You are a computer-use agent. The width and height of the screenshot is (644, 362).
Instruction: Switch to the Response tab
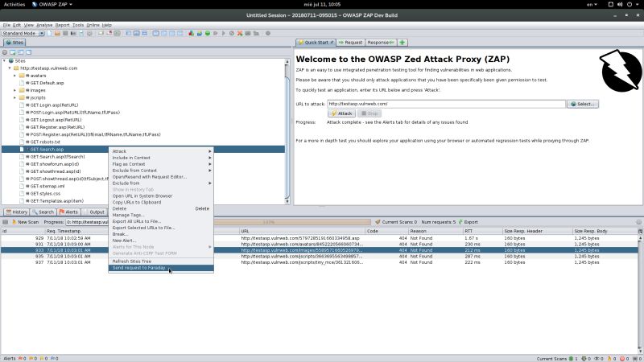pos(380,43)
